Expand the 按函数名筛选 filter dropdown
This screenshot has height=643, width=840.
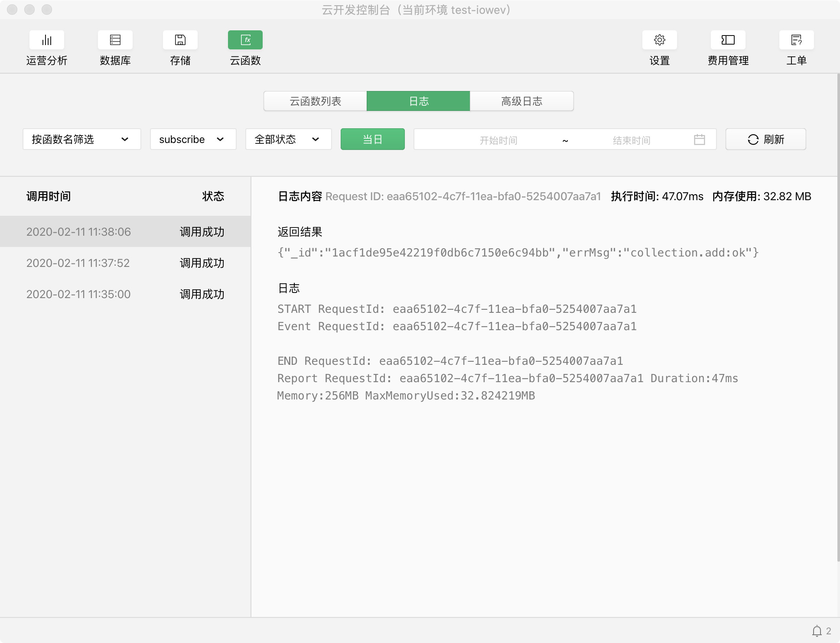(82, 140)
